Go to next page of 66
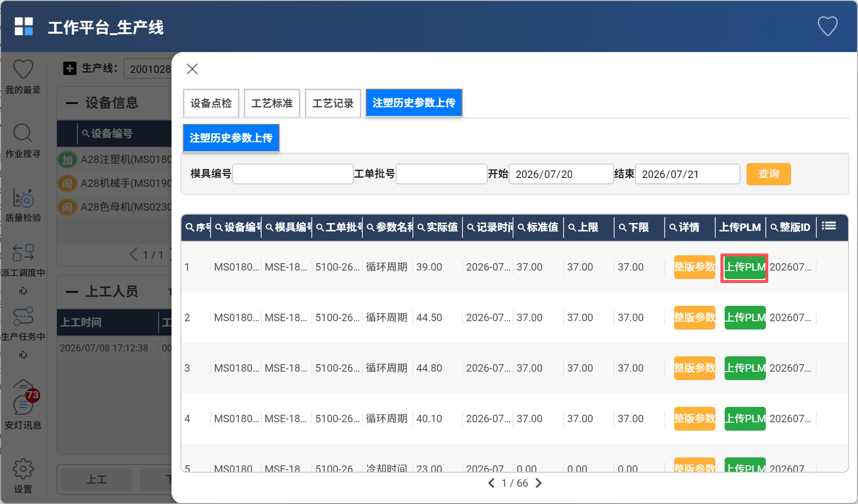 pos(539,483)
